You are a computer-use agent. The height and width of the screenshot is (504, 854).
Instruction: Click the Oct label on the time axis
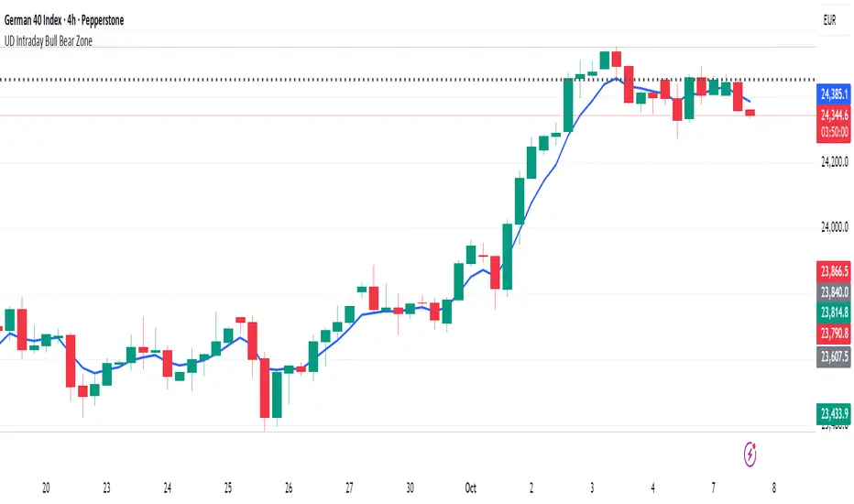pyautogui.click(x=470, y=488)
